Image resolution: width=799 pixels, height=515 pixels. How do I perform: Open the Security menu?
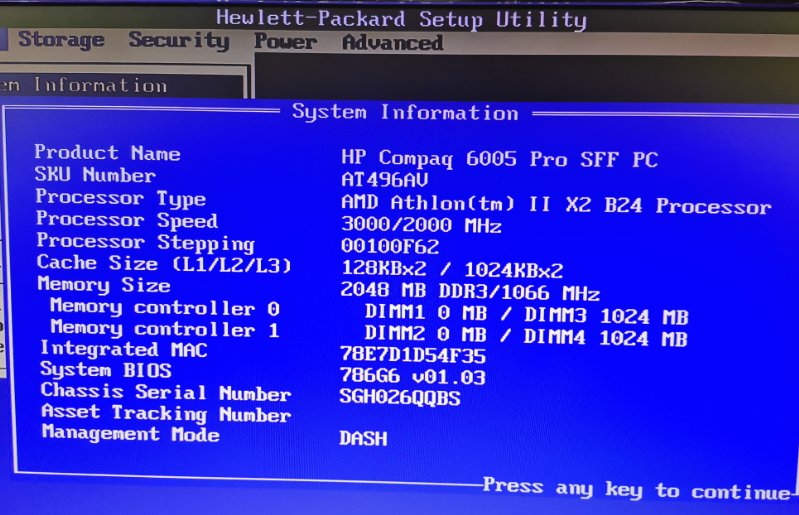click(x=179, y=40)
